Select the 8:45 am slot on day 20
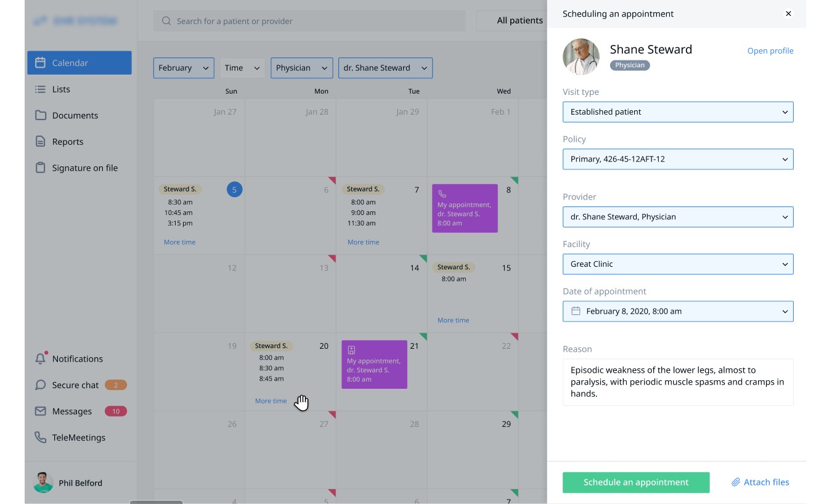The height and width of the screenshot is (504, 832). (x=271, y=379)
